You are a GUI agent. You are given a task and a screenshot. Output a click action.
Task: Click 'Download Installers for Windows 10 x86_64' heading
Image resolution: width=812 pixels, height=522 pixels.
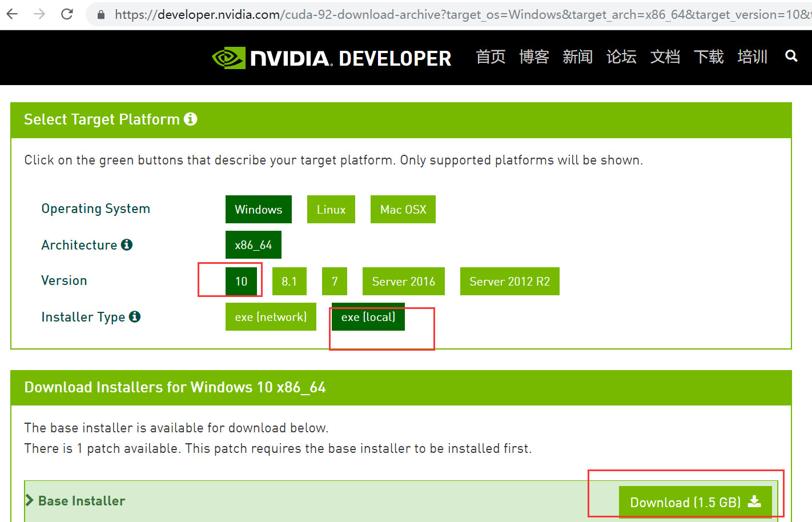(x=175, y=387)
